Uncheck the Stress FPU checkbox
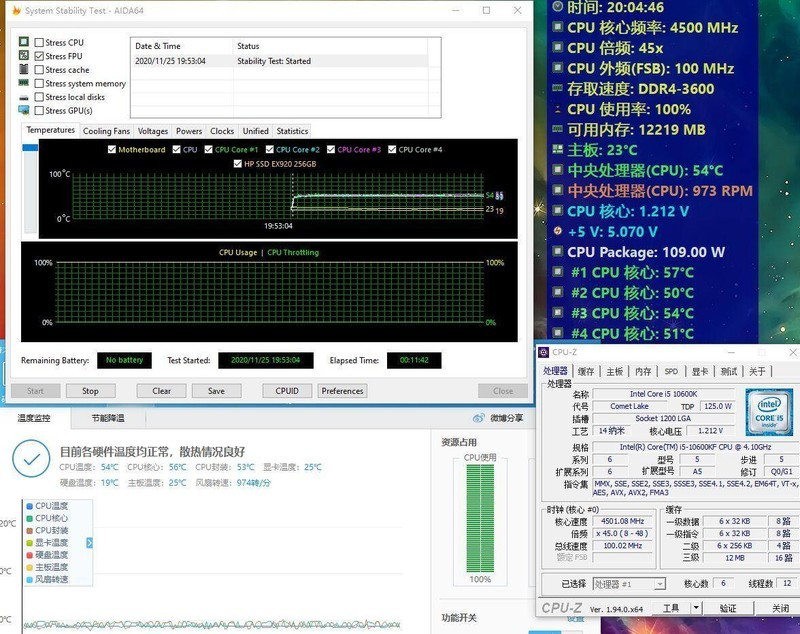 click(41, 56)
